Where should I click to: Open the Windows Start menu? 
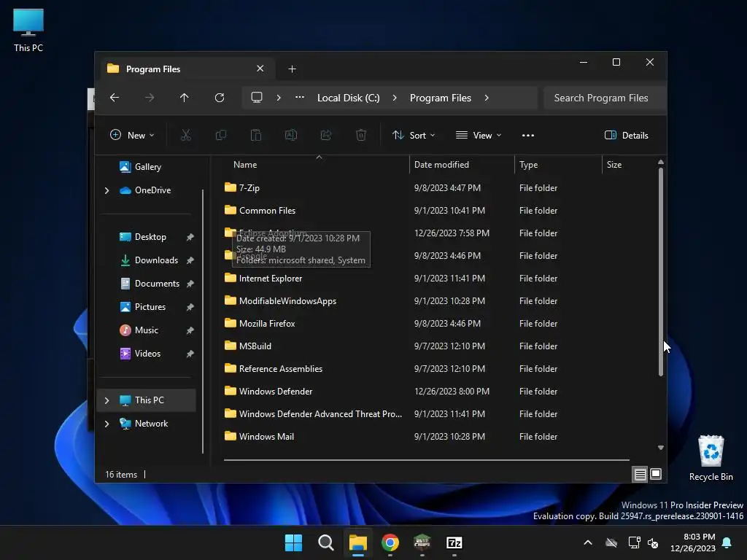[x=293, y=542]
